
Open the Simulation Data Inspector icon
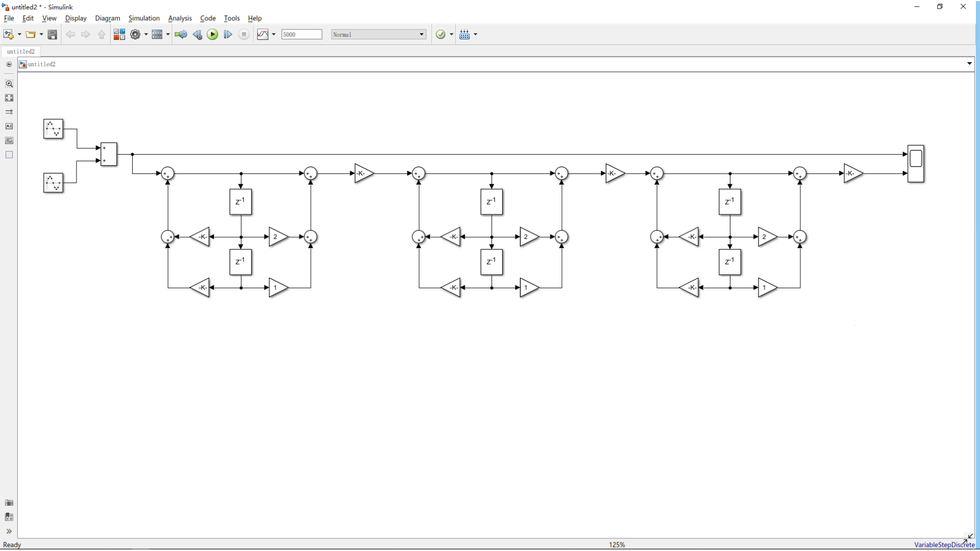coord(262,34)
